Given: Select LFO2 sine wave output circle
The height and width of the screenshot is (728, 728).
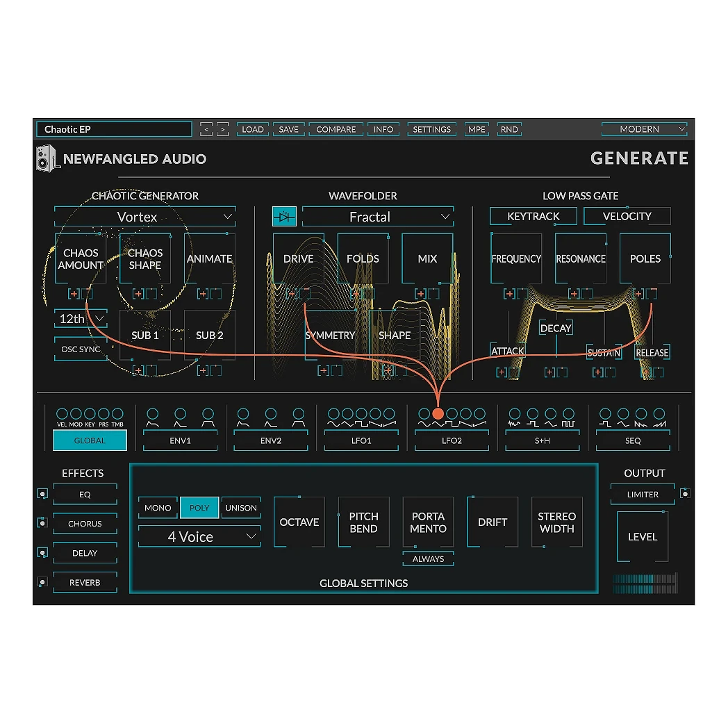Looking at the screenshot, I should [424, 414].
